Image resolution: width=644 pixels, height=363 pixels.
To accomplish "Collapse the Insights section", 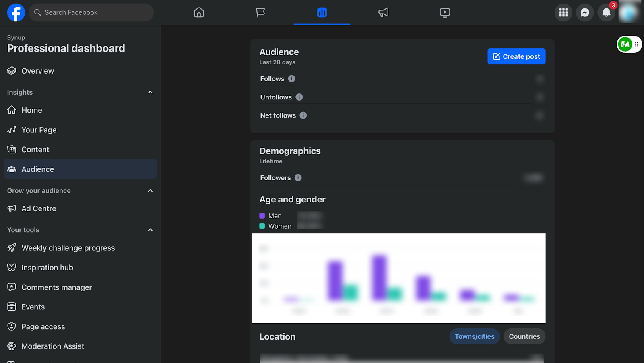I will [x=150, y=92].
